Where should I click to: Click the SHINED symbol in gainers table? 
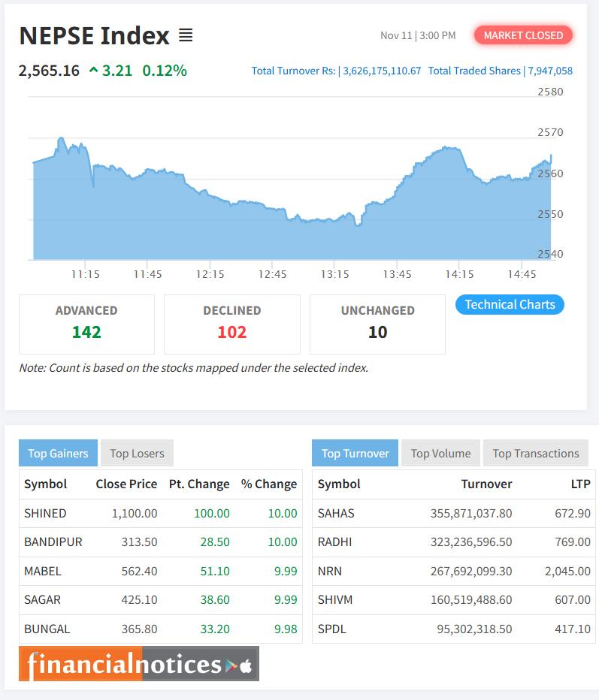44,513
